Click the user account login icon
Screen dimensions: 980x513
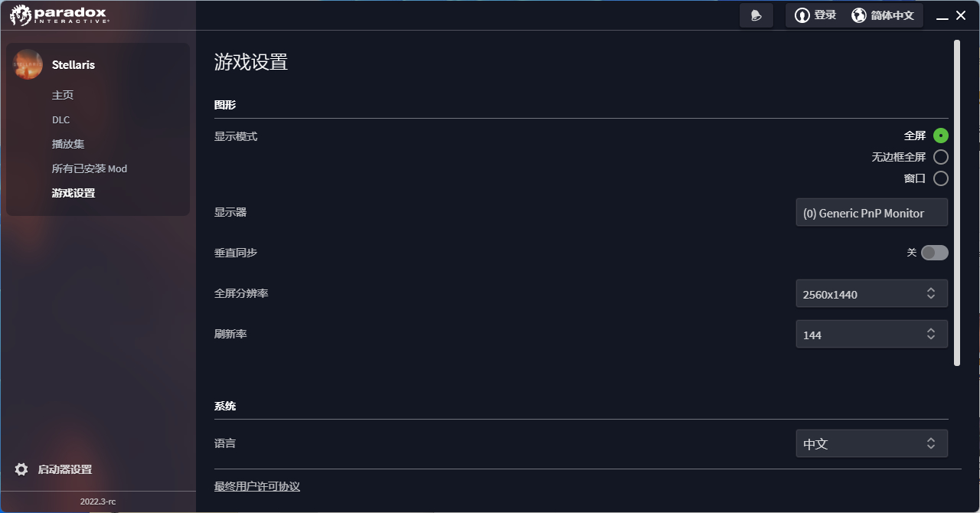[802, 15]
